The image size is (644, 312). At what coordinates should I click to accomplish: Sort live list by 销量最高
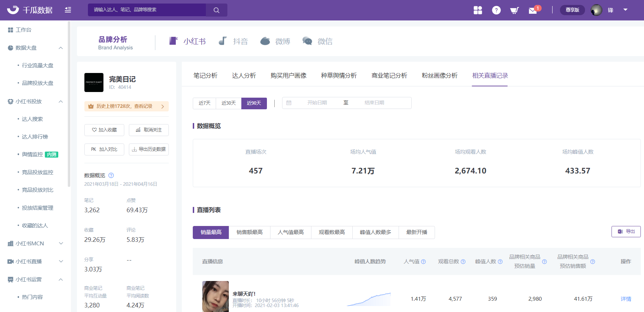[211, 232]
